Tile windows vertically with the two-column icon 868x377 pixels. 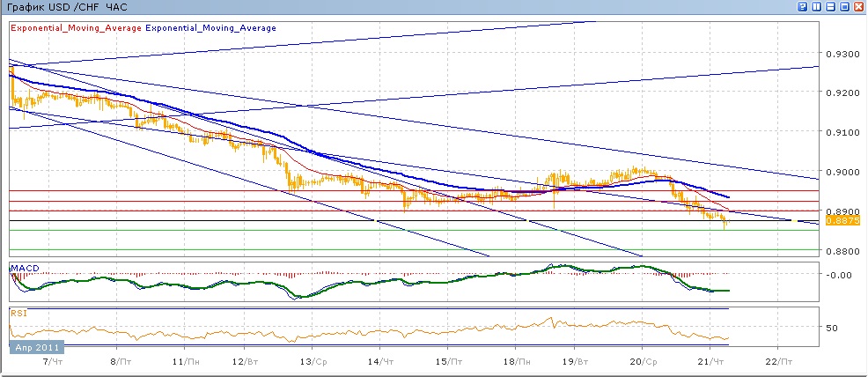[817, 7]
